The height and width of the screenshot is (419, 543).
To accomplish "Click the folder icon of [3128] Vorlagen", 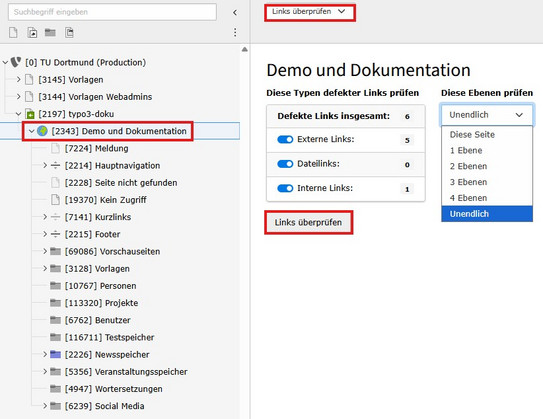I will click(x=55, y=268).
